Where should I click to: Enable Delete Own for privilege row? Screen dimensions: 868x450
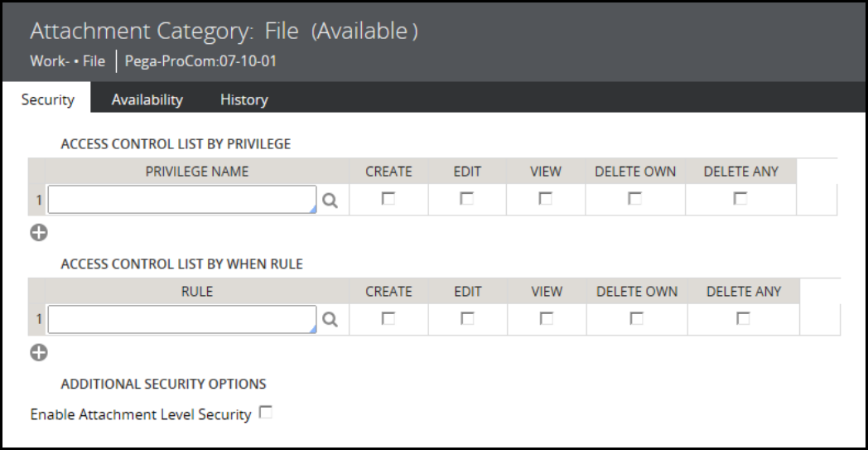(x=634, y=199)
